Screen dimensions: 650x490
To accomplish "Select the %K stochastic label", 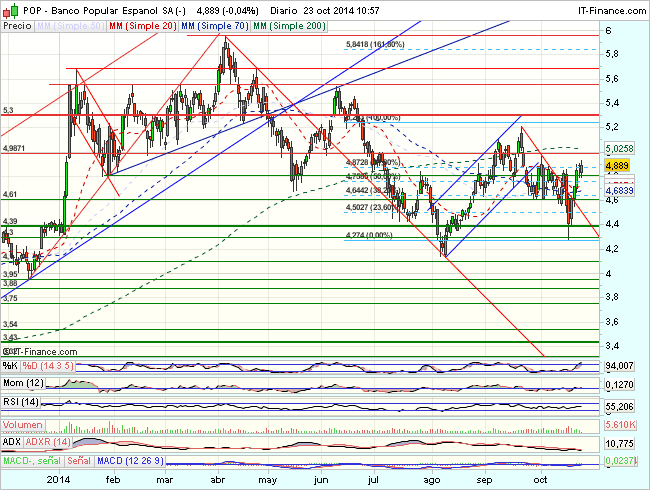I will pyautogui.click(x=11, y=366).
